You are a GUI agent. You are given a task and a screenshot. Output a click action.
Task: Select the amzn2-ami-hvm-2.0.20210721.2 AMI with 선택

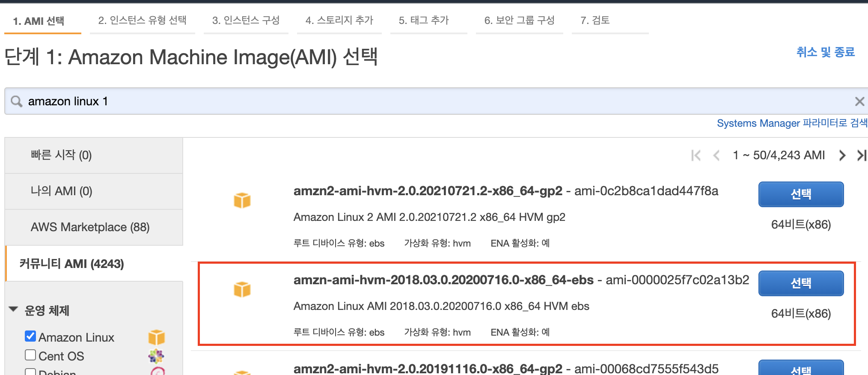801,194
